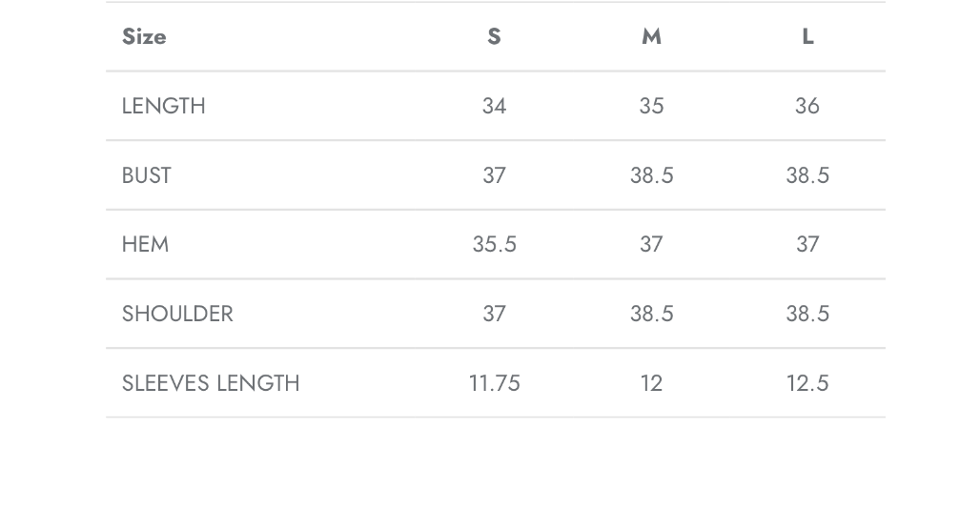Click the LENGTH row label
This screenshot has width=980, height=510.
click(x=164, y=106)
